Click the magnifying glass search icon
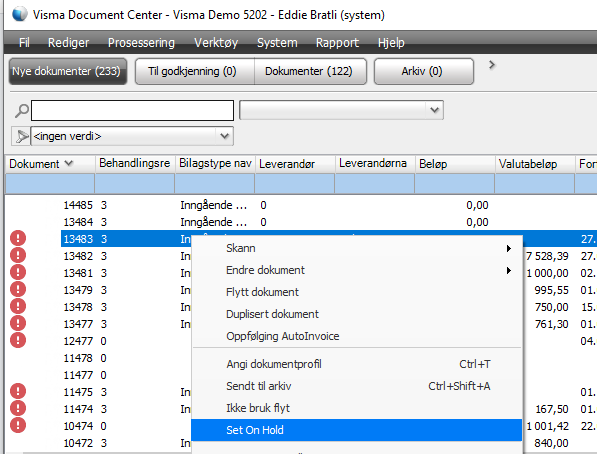 [22, 111]
